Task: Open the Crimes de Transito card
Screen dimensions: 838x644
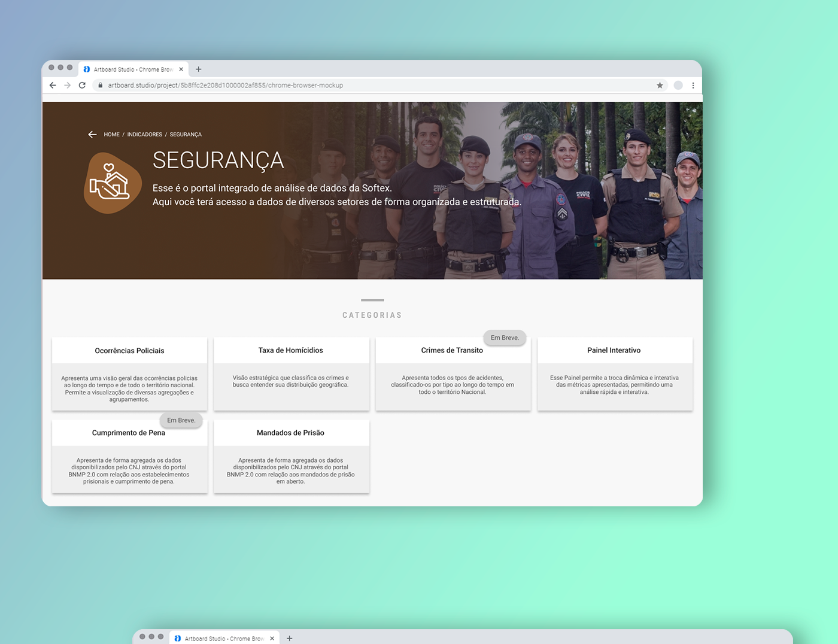Action: [453, 374]
